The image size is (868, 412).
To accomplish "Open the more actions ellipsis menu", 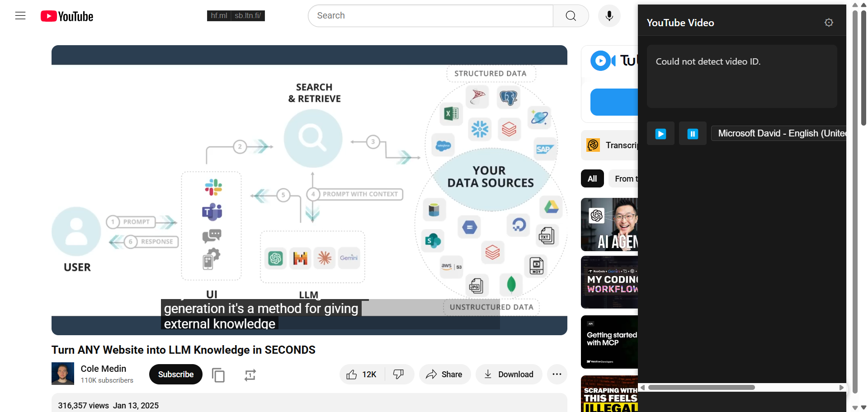I will (557, 375).
